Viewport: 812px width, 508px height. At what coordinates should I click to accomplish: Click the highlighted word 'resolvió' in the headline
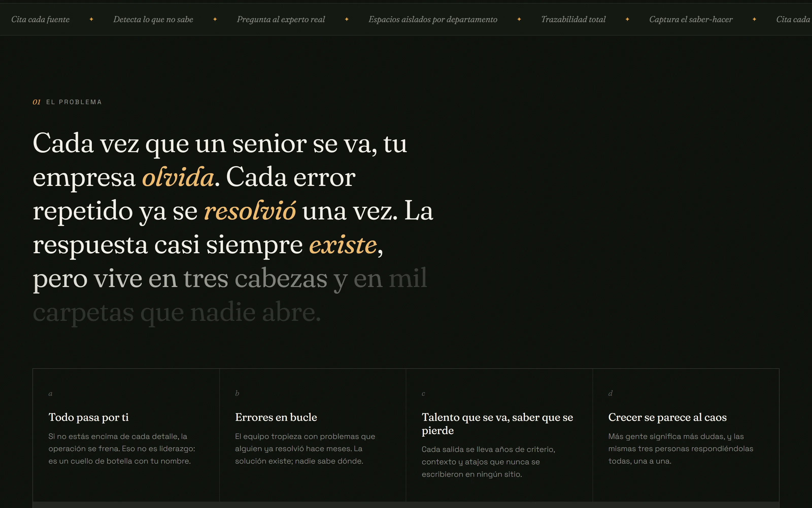[x=250, y=211]
